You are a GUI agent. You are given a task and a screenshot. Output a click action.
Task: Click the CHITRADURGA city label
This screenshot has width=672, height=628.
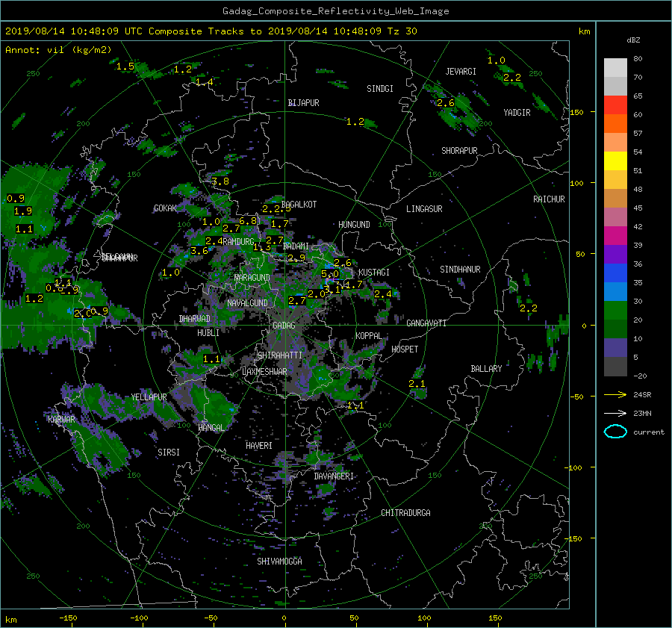[405, 513]
